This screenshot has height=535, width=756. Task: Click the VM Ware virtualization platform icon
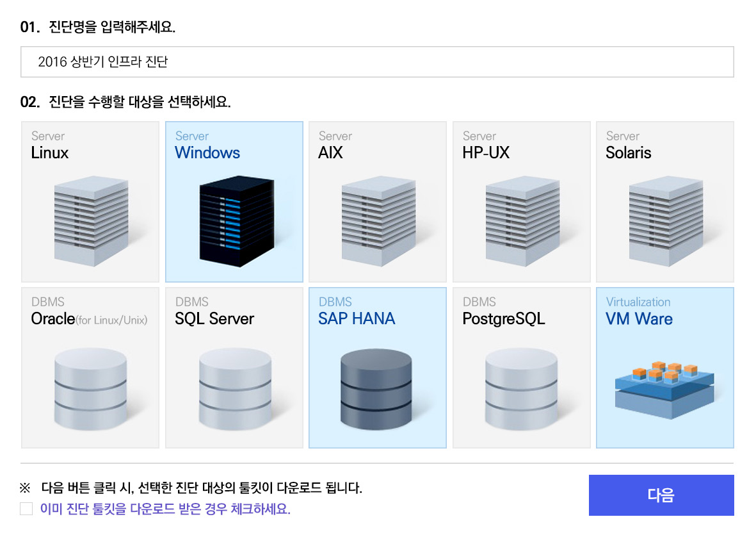(664, 390)
